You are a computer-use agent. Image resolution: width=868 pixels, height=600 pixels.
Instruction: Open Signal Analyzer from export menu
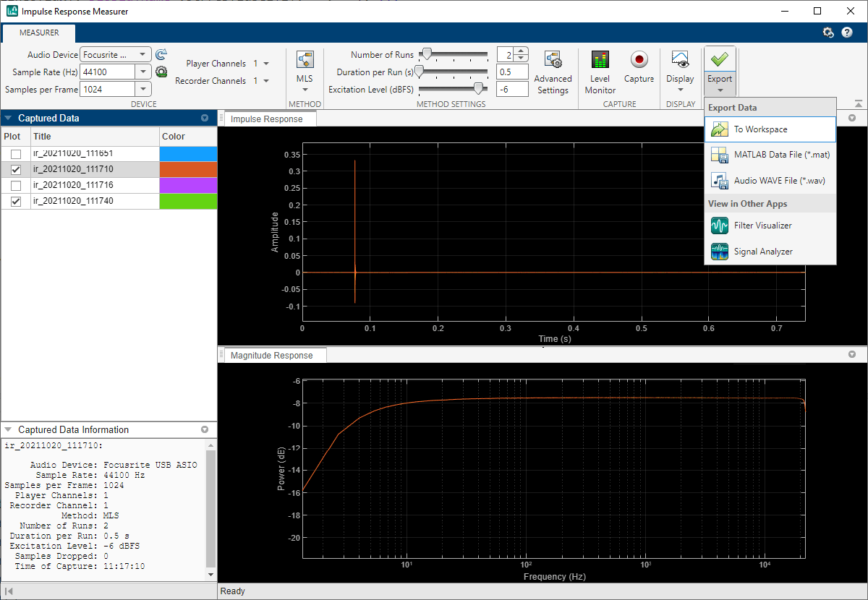pyautogui.click(x=763, y=252)
